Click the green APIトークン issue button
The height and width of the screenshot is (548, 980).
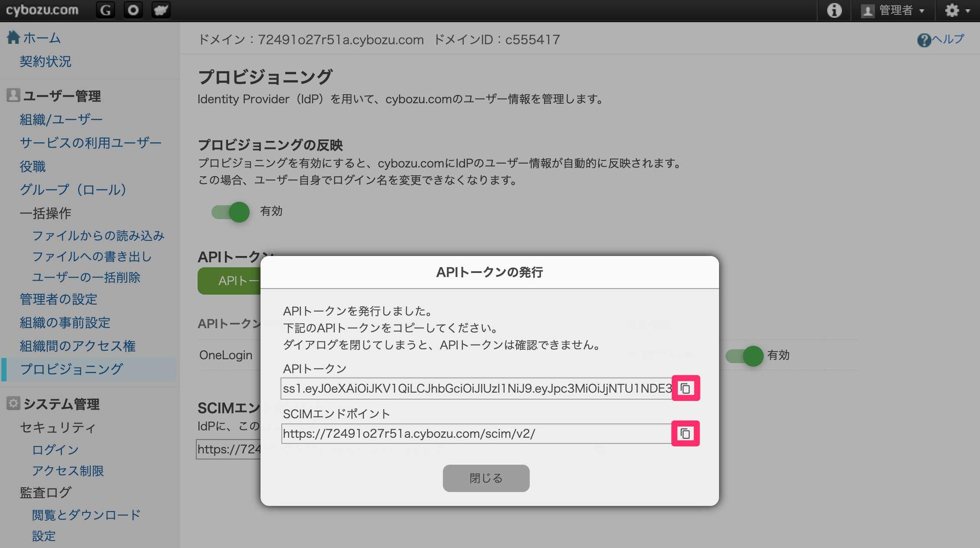[229, 281]
